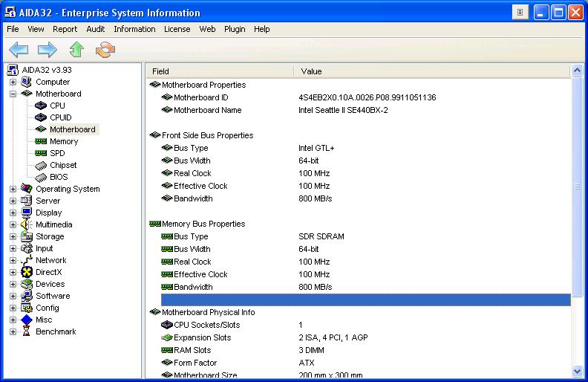Click the SDR SDRAM value
This screenshot has width=588, height=382.
321,236
